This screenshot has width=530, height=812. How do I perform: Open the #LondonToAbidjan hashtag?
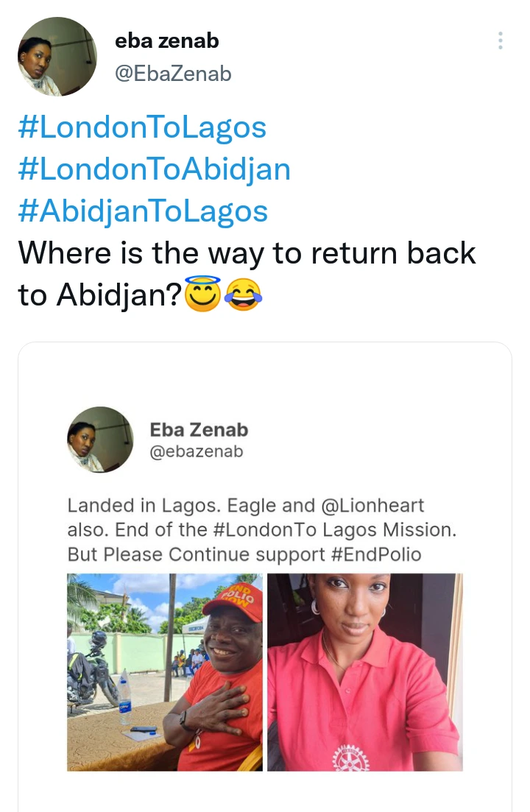coord(154,169)
